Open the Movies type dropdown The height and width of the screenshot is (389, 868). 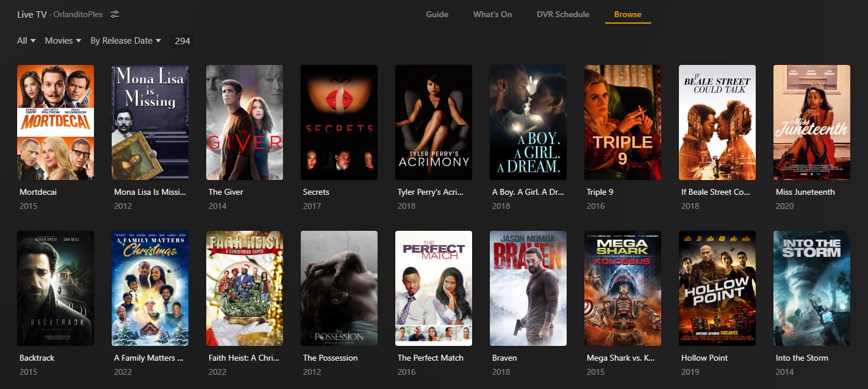[63, 41]
